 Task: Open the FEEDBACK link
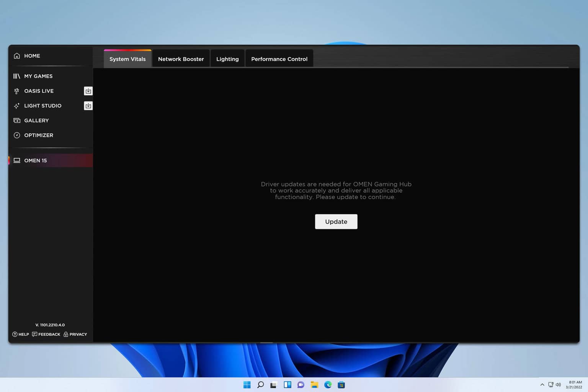[x=46, y=334]
